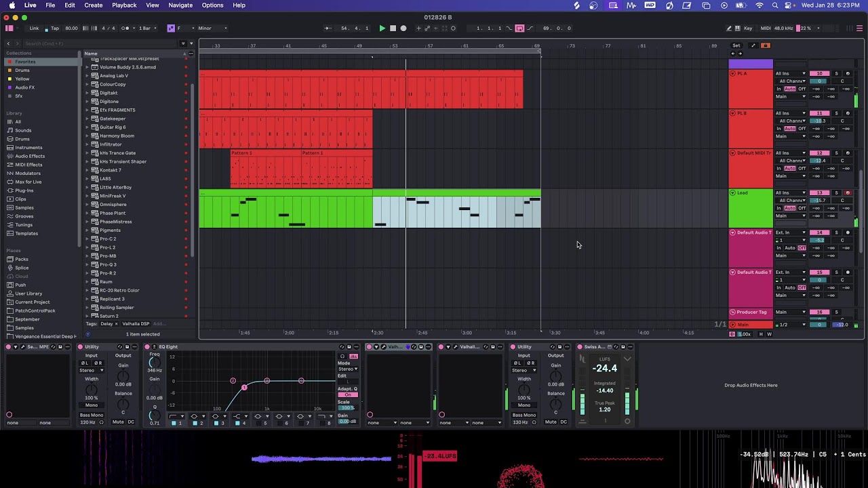The height and width of the screenshot is (488, 868).
Task: Click the Set locator button
Action: pyautogui.click(x=736, y=45)
